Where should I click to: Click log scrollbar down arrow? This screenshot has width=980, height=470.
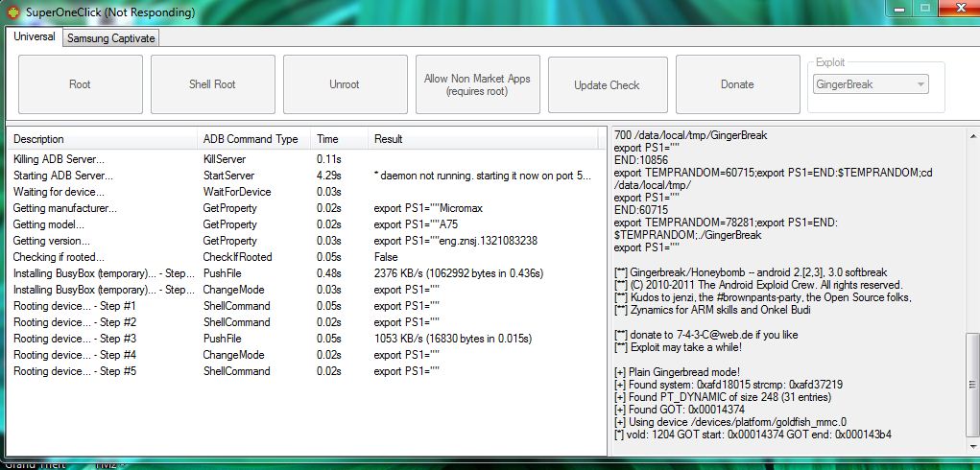pyautogui.click(x=973, y=449)
